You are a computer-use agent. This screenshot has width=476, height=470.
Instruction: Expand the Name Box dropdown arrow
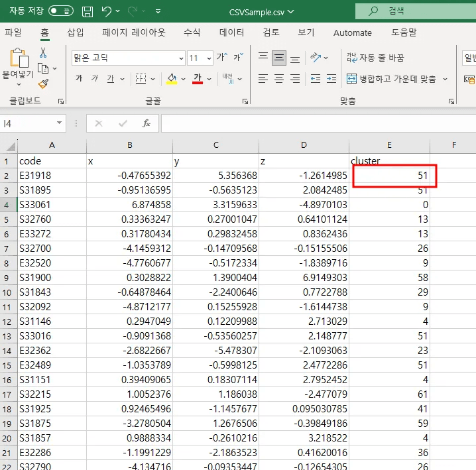60,123
